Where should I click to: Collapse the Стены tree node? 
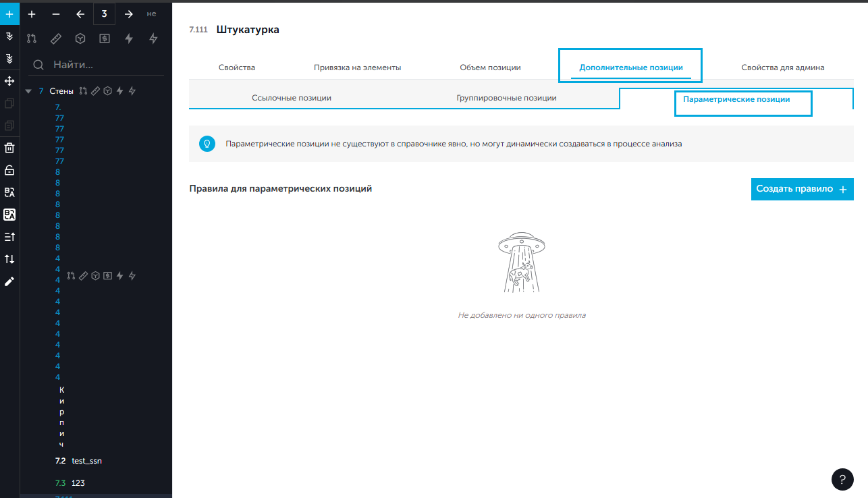pyautogui.click(x=28, y=91)
